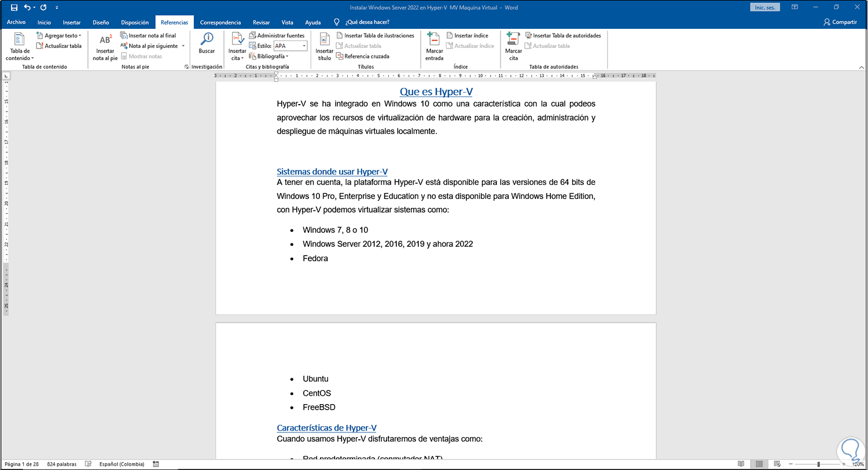This screenshot has width=868, height=470.
Task: Zoom in with the plus button
Action: (844, 464)
